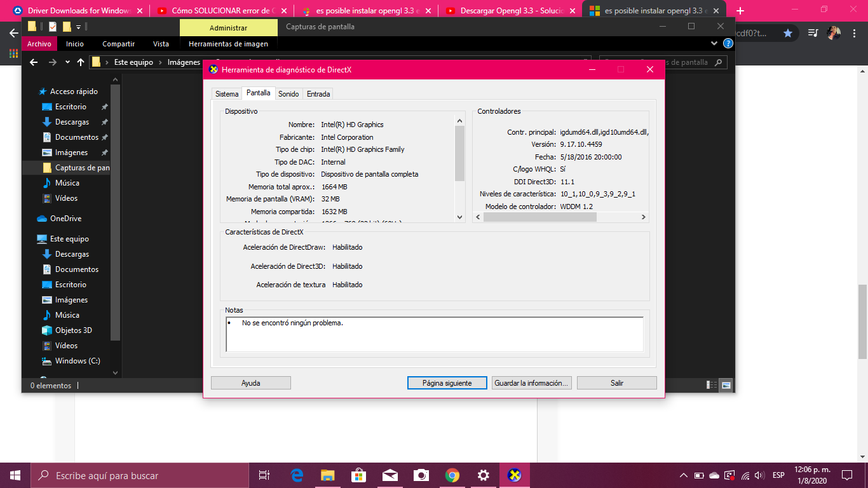This screenshot has width=868, height=488.
Task: Open the Vista ribbon tab
Action: (161, 44)
